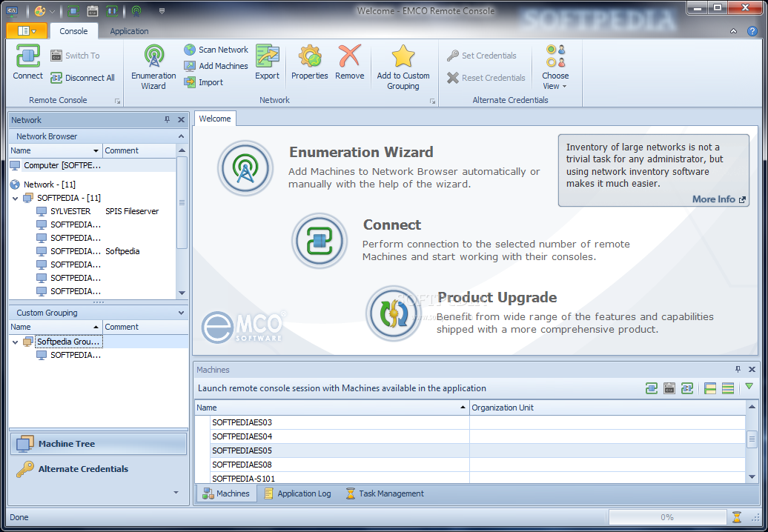The width and height of the screenshot is (768, 532).
Task: Collapse the Custom Grouping section chevron
Action: 181,313
